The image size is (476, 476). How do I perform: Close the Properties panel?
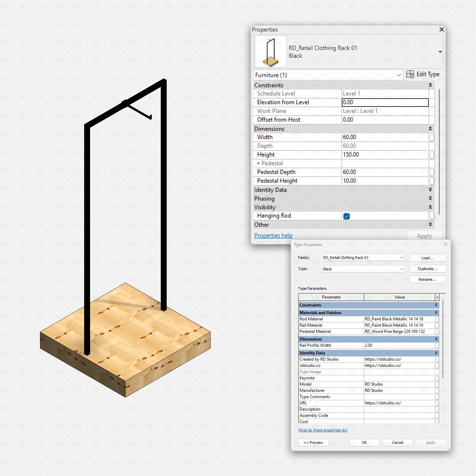pos(441,29)
